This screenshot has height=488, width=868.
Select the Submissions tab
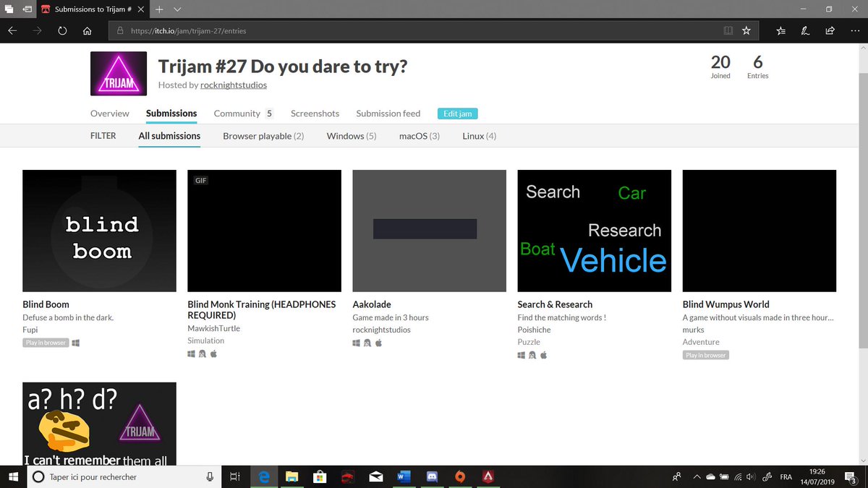[x=171, y=114]
